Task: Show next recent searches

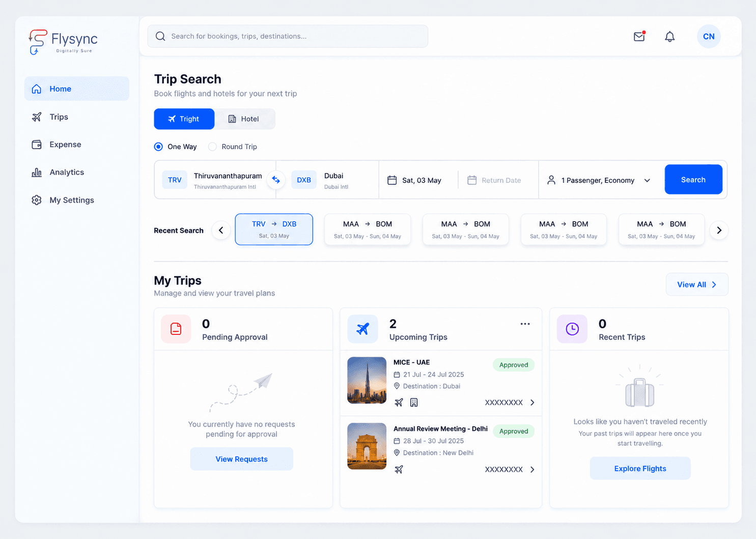Action: click(719, 230)
